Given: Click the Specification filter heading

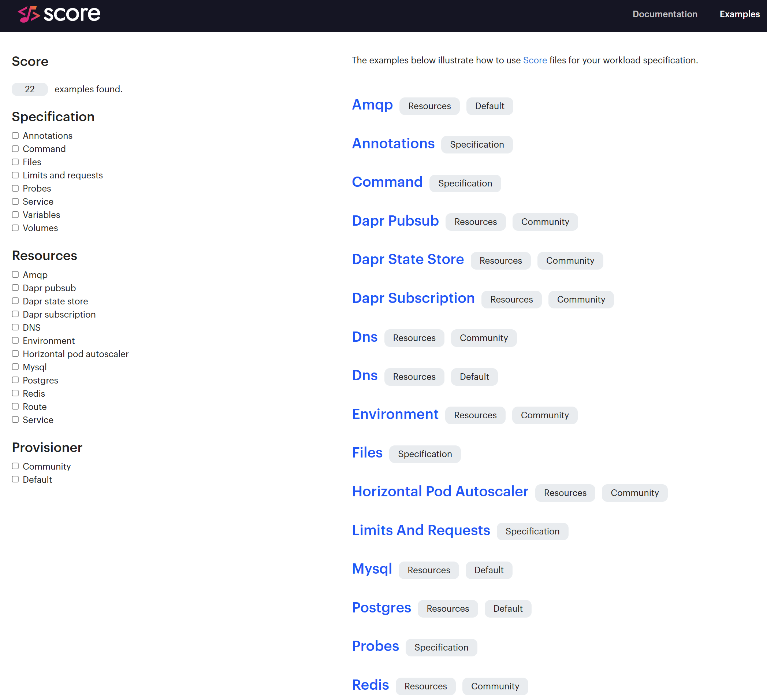Looking at the screenshot, I should 53,116.
